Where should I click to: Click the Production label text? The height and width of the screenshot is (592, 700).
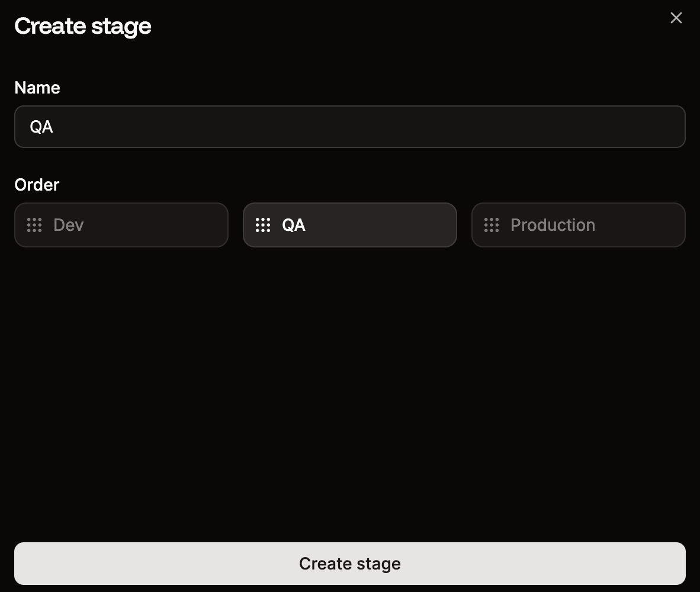(x=553, y=225)
